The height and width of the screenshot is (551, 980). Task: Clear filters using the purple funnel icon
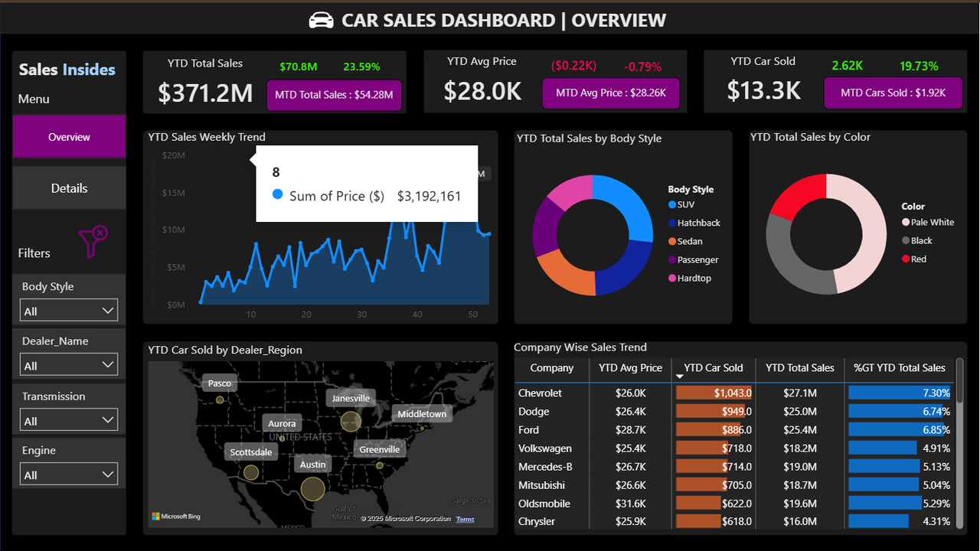(93, 242)
